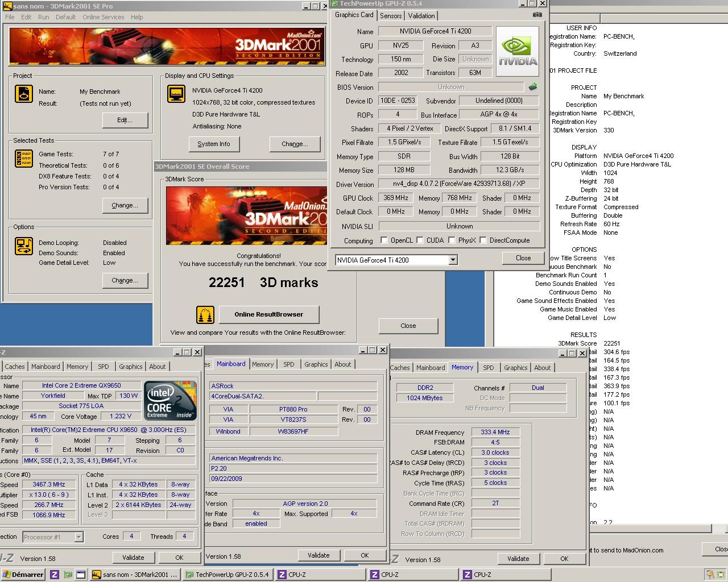Click the GPU-Z camera screenshot icon
Viewport: 728px width, 582px height.
pos(537,15)
